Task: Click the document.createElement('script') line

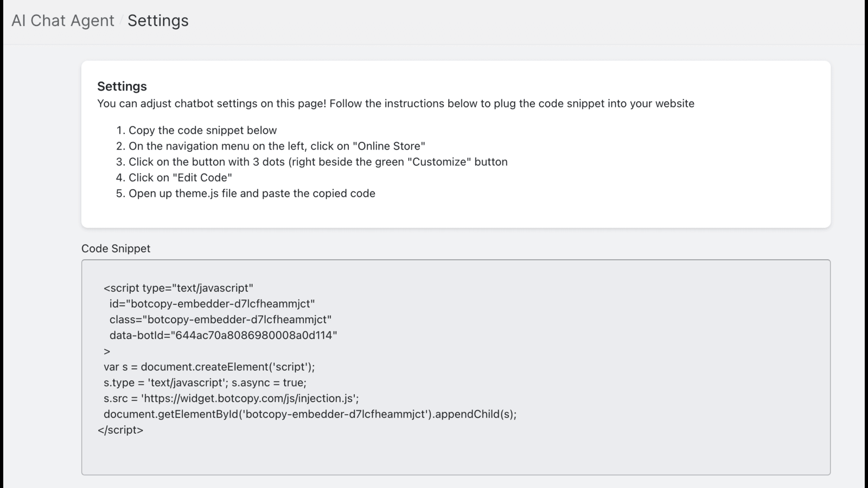Action: pyautogui.click(x=209, y=367)
